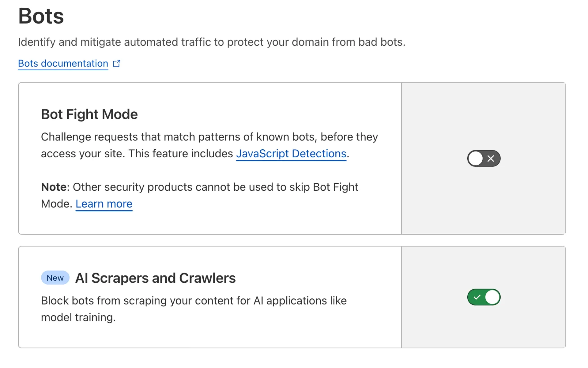Click the X icon in Bot Fight Mode switch

[491, 159]
